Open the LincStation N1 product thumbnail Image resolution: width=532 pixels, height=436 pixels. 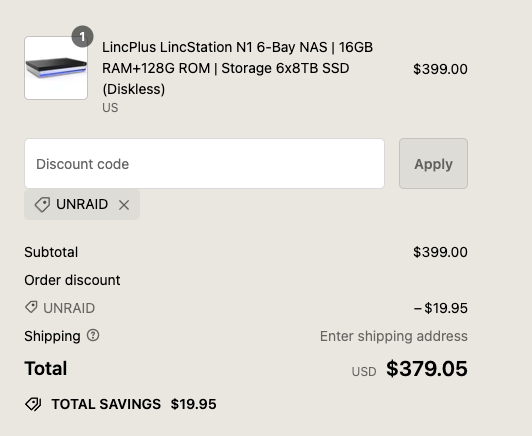pyautogui.click(x=56, y=68)
